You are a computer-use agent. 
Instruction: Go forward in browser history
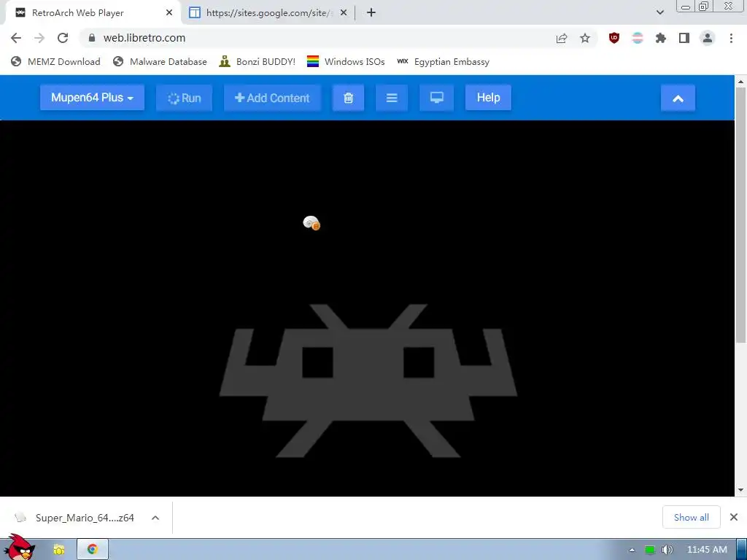point(39,38)
